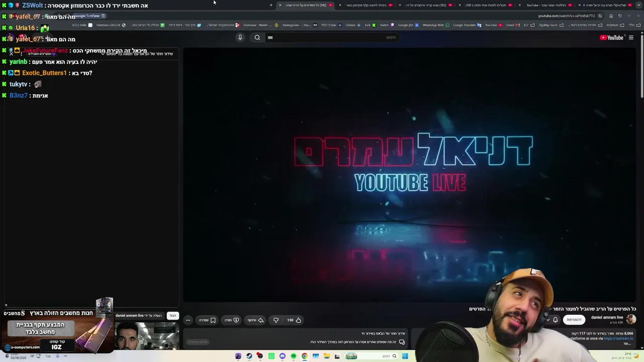This screenshot has width=644, height=362.
Task: Open Discord from the taskbar
Action: 282,356
